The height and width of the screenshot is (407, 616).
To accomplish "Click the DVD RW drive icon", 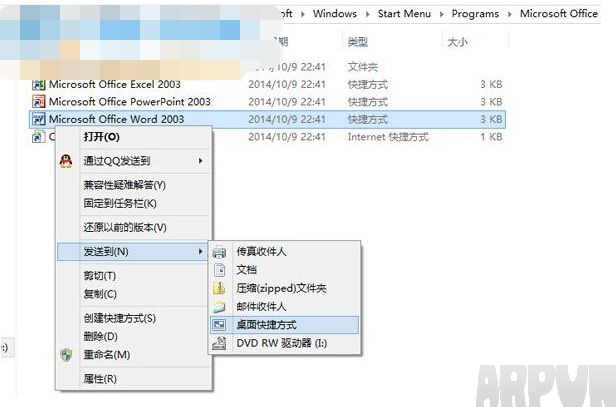I will tap(219, 343).
